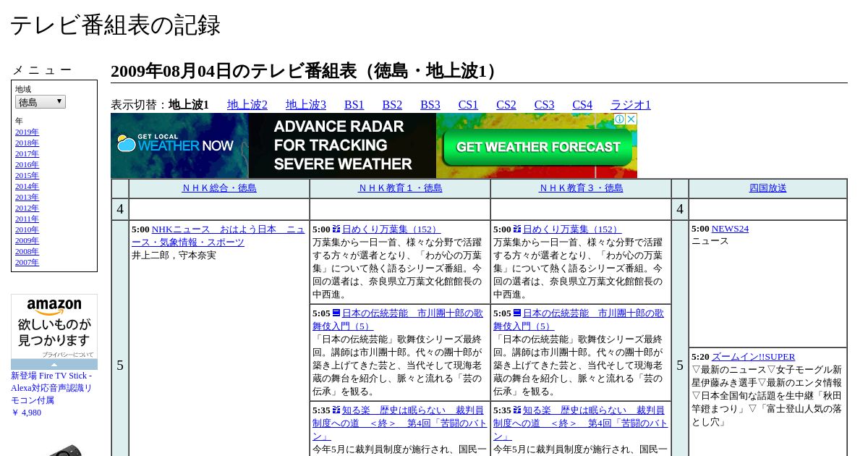The image size is (868, 456).
Task: Select year 2010年 in the menu
Action: point(27,230)
